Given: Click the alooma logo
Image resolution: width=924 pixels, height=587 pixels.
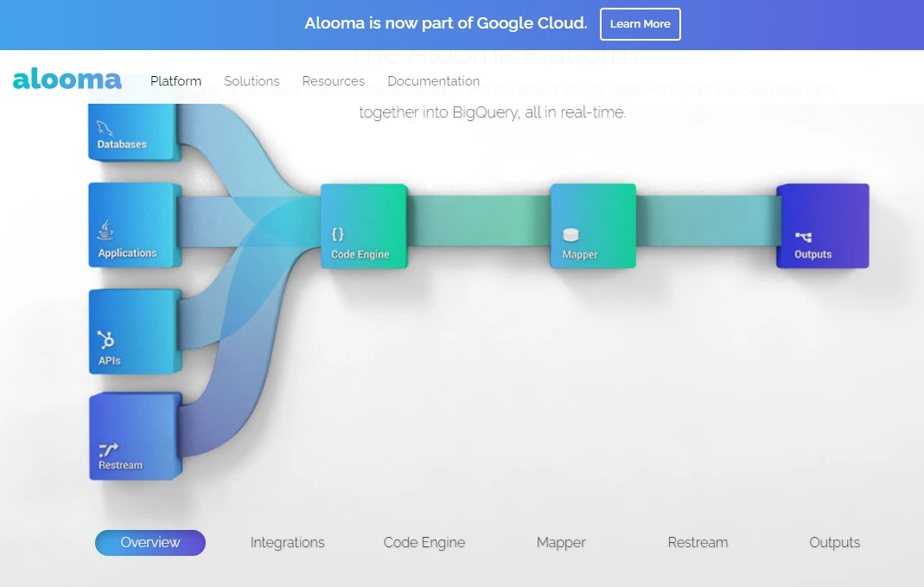Looking at the screenshot, I should coord(67,80).
